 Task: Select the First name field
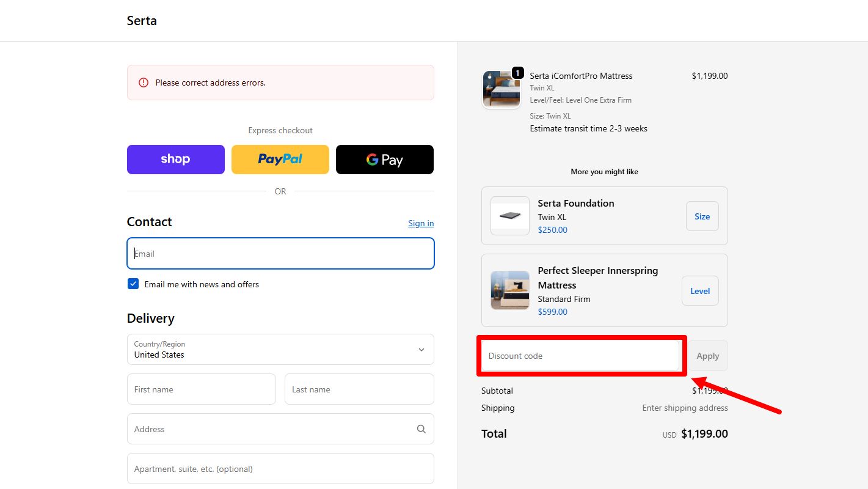pyautogui.click(x=202, y=389)
